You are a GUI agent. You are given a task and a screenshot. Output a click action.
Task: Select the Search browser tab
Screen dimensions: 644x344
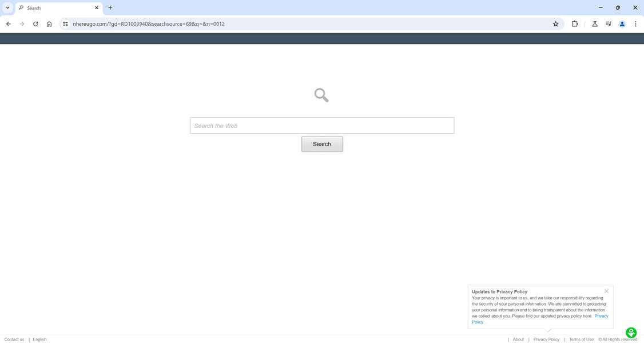(59, 8)
